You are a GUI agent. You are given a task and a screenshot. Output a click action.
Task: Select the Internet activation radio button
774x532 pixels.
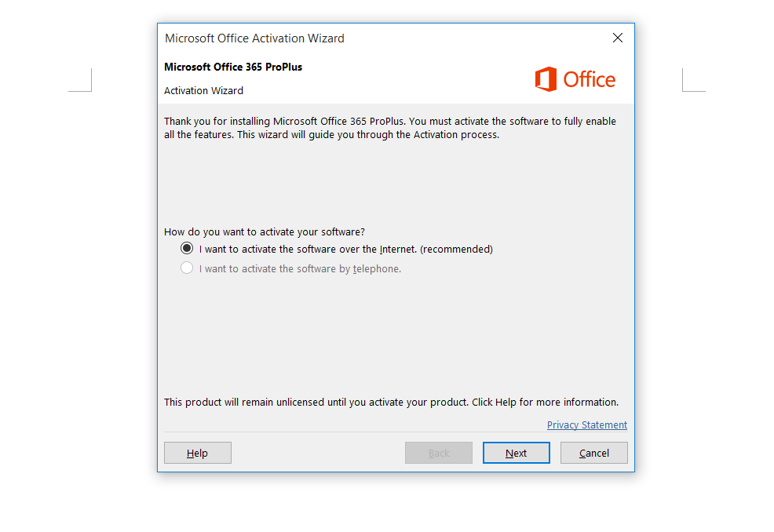[x=186, y=248]
